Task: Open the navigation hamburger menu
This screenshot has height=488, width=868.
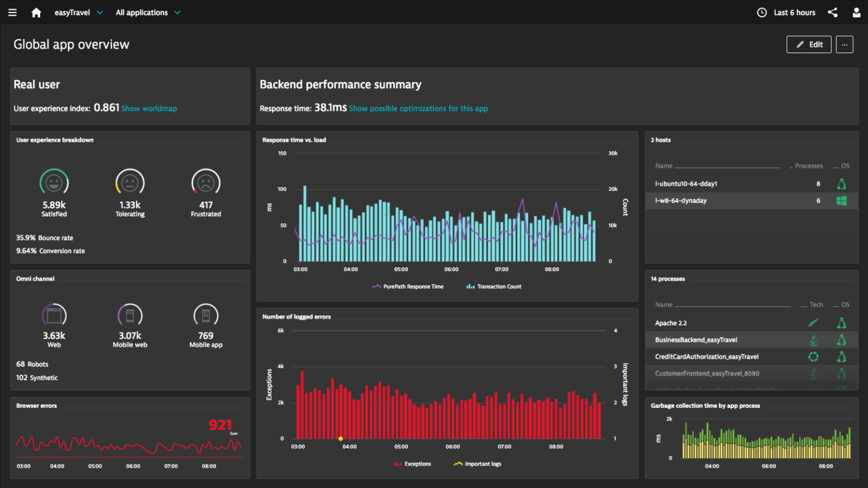Action: (12, 12)
